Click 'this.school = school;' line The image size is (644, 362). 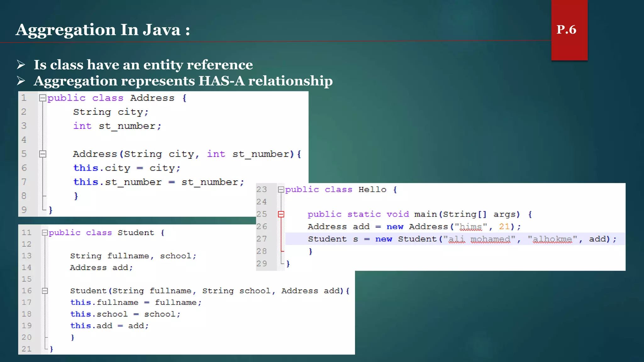tap(125, 314)
